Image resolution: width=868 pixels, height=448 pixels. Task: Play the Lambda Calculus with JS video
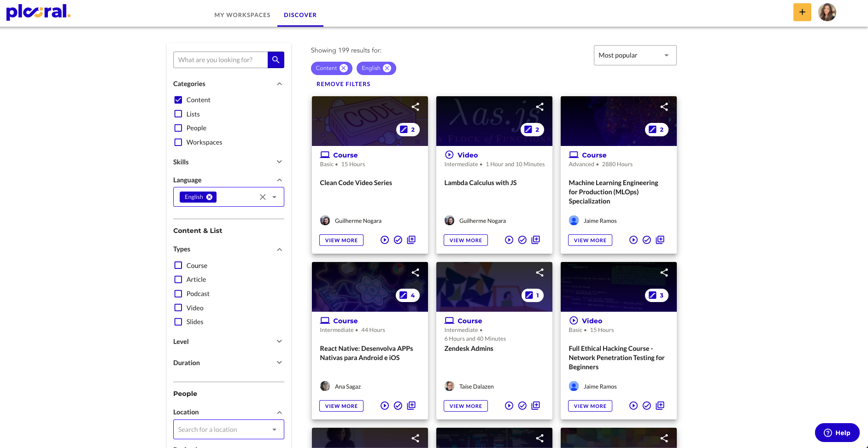click(x=509, y=239)
